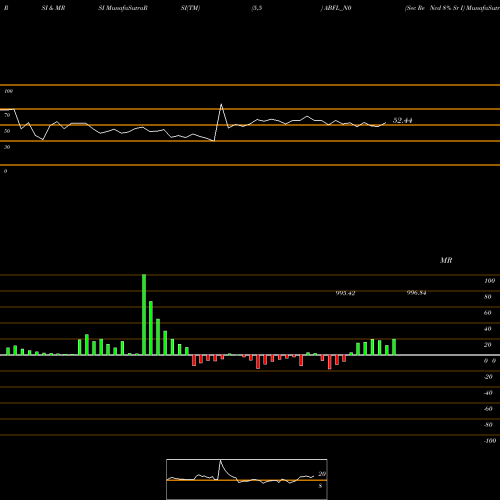
Task: Click the header text SI & MR
Action: click(53, 8)
